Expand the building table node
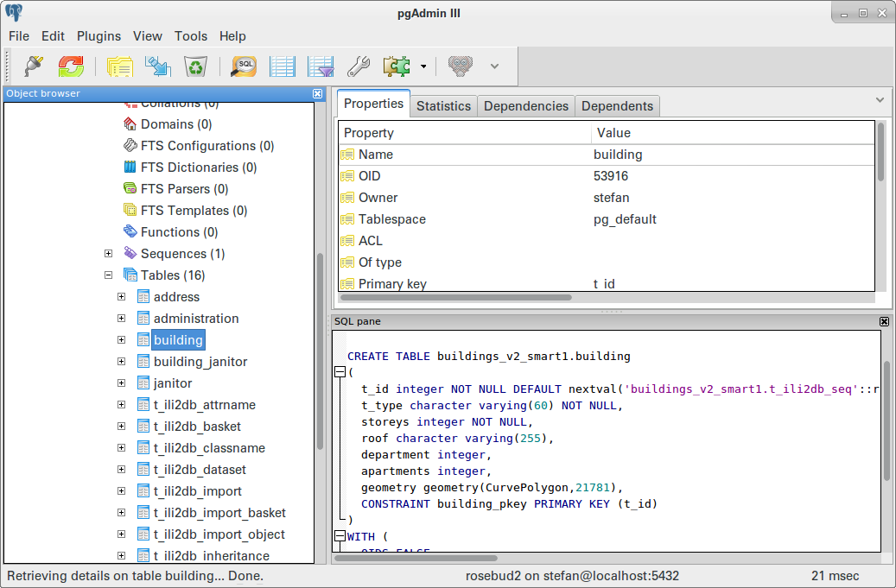This screenshot has width=896, height=588. (121, 339)
